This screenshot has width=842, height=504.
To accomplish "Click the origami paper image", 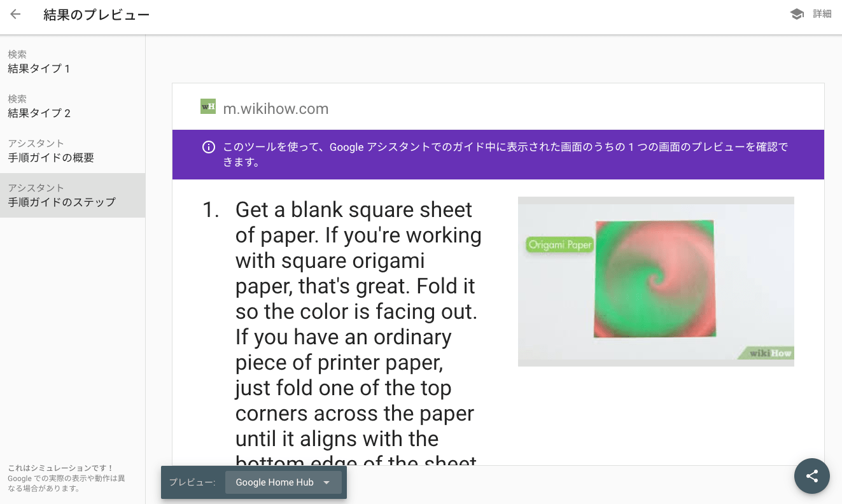I will tap(656, 281).
